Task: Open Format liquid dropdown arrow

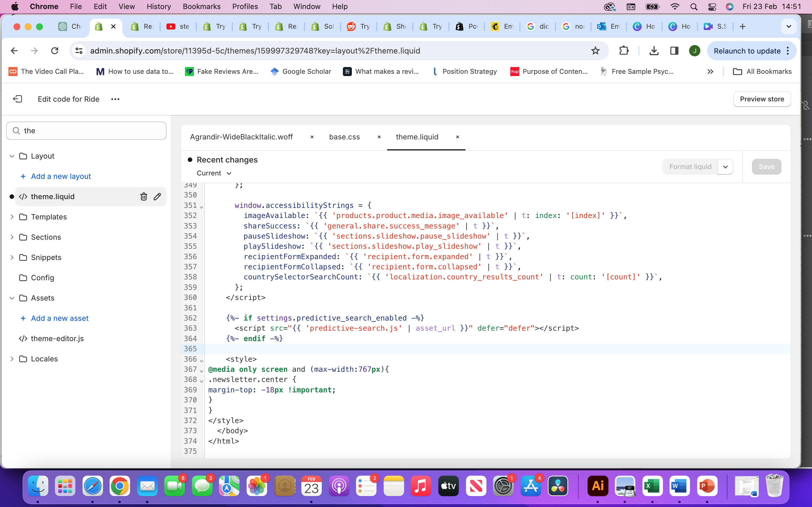Action: [x=725, y=167]
